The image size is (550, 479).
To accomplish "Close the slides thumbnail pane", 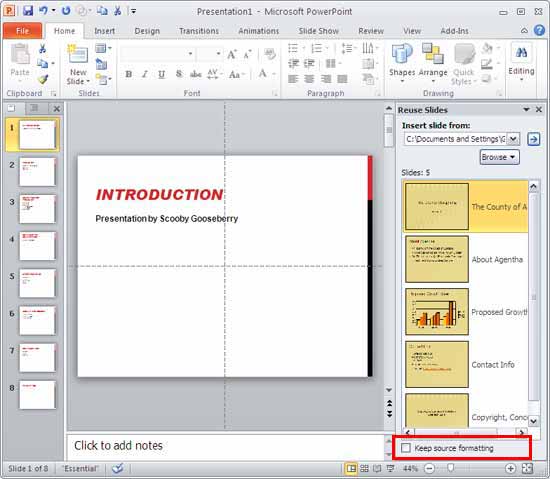I will tap(56, 108).
